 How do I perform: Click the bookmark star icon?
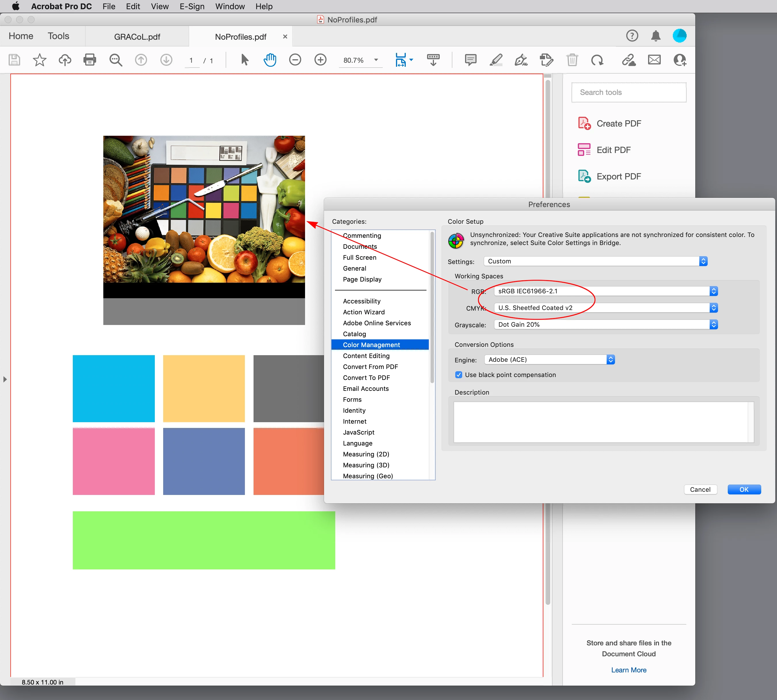(x=39, y=60)
